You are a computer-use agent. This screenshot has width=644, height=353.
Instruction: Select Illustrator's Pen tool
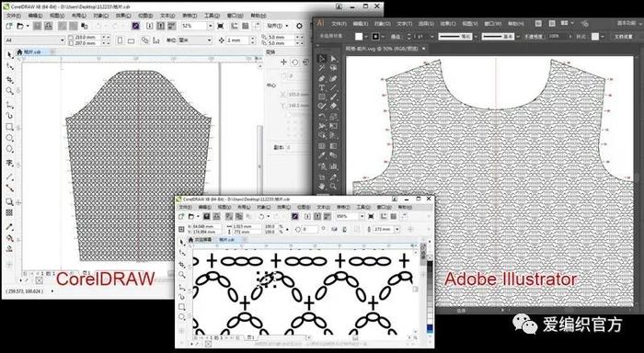(x=322, y=78)
